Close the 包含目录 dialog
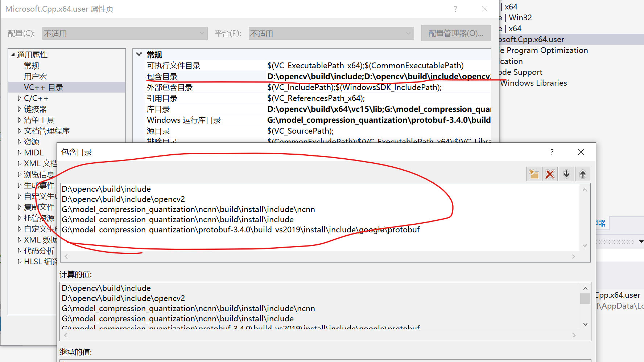Image resolution: width=644 pixels, height=362 pixels. (581, 152)
